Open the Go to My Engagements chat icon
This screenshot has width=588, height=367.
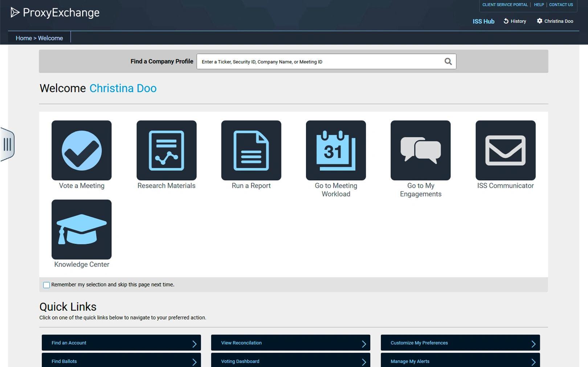click(x=421, y=150)
